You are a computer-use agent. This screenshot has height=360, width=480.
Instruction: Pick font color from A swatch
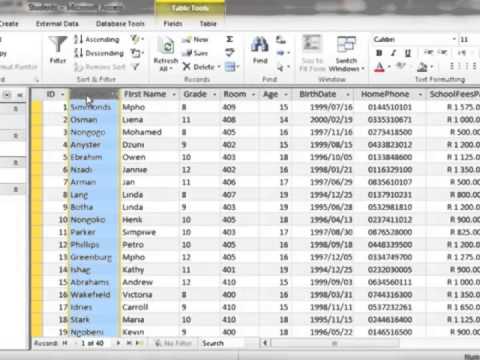coord(379,67)
